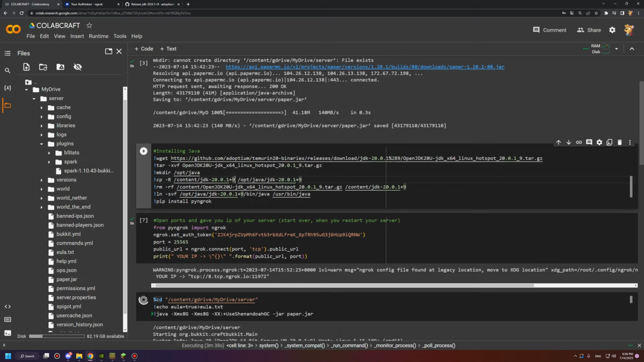Add a comment to the cell
The height and width of the screenshot is (362, 644).
coord(589,143)
